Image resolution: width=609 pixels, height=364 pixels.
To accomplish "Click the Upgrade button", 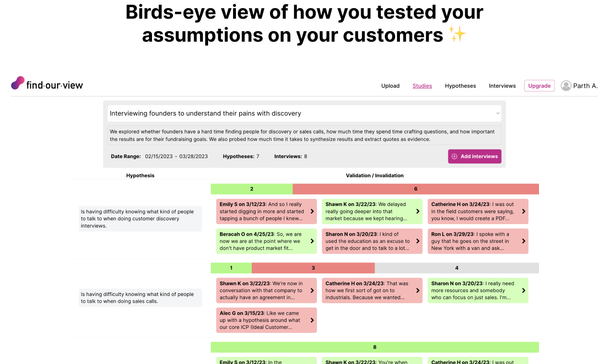I will 539,85.
